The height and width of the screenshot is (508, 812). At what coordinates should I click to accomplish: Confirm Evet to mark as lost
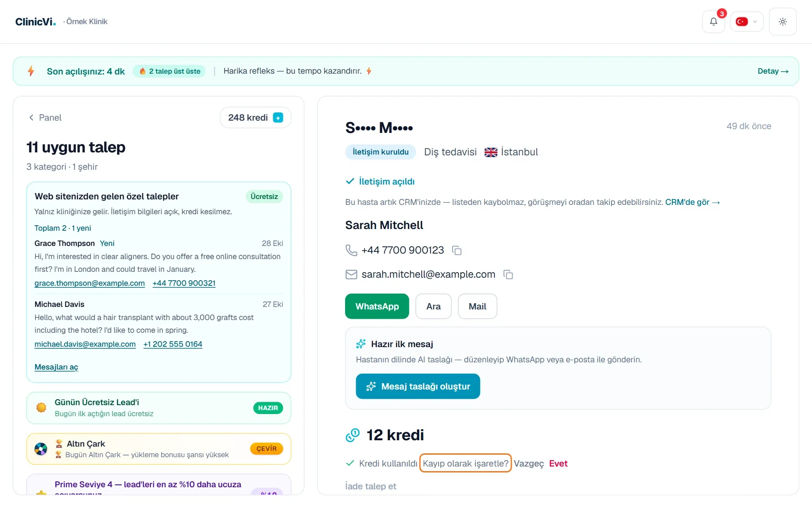coord(558,464)
